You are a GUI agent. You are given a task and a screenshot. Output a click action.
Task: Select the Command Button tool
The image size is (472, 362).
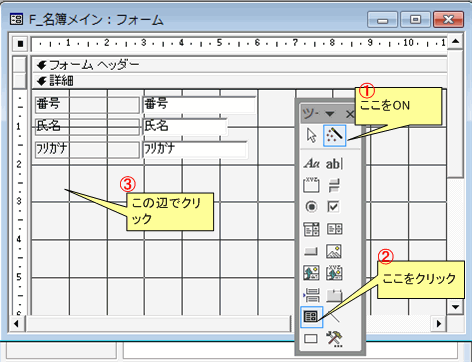point(311,251)
